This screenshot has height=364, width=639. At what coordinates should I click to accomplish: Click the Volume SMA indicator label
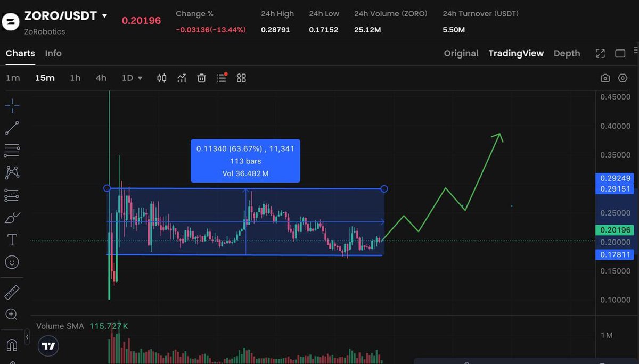click(x=60, y=326)
